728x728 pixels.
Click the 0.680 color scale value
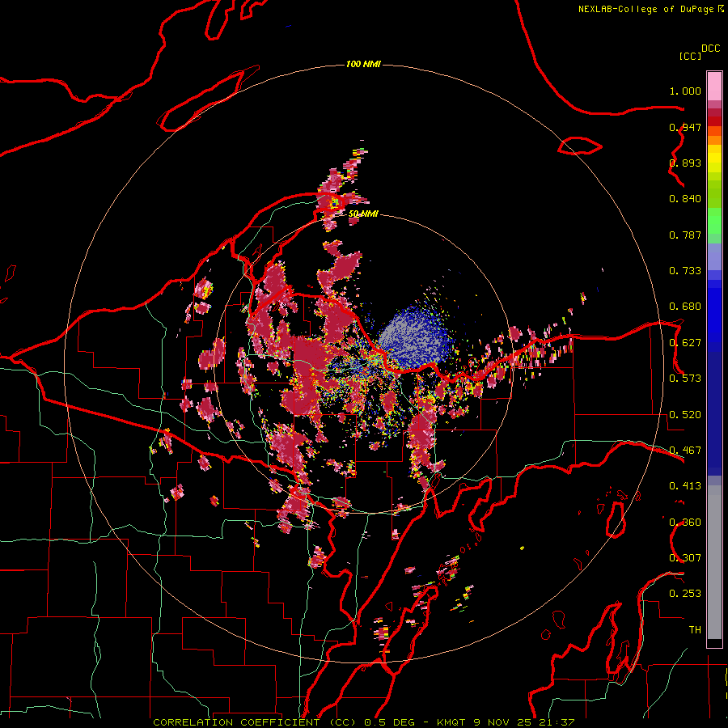(x=685, y=307)
